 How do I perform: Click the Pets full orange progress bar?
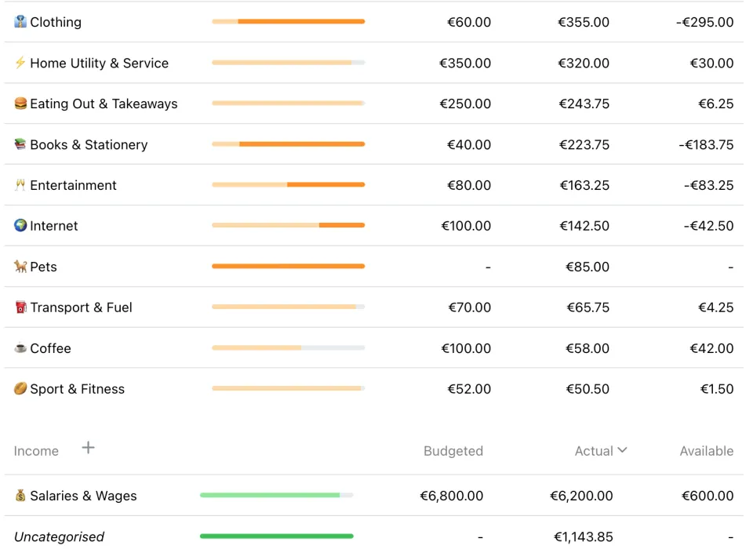pyautogui.click(x=288, y=266)
